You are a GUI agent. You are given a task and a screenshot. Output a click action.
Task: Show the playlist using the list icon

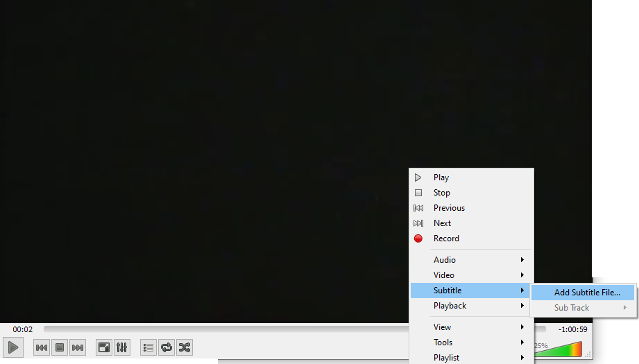148,347
